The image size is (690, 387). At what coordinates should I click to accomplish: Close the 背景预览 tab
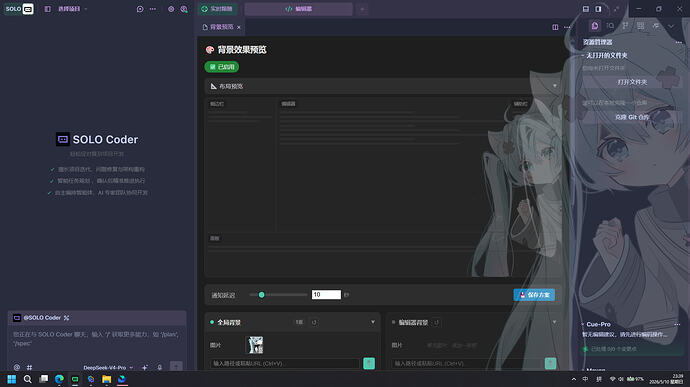239,27
